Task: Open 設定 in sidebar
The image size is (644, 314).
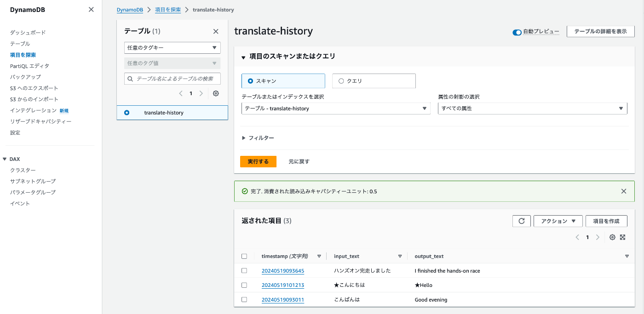Action: [15, 132]
